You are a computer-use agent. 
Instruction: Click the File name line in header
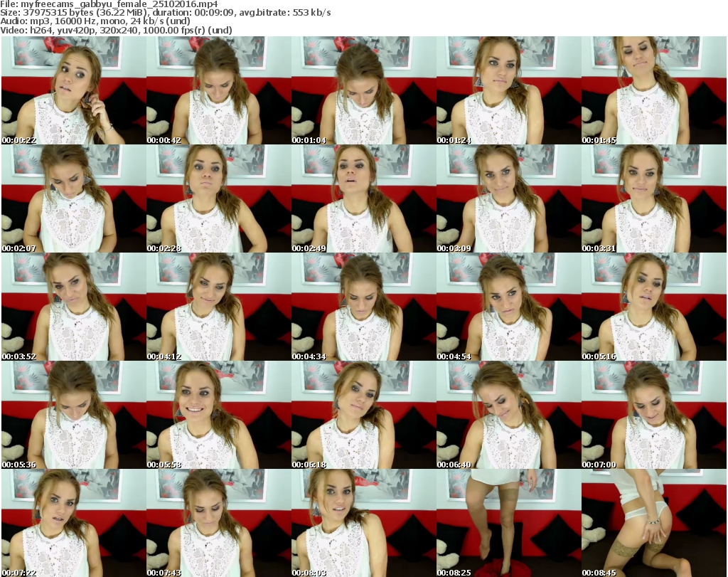pyautogui.click(x=109, y=4)
